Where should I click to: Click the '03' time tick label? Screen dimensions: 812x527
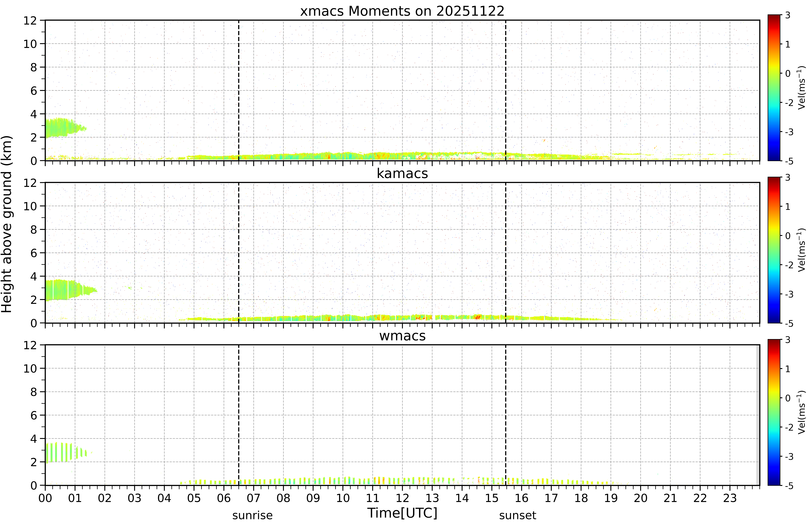pyautogui.click(x=134, y=498)
